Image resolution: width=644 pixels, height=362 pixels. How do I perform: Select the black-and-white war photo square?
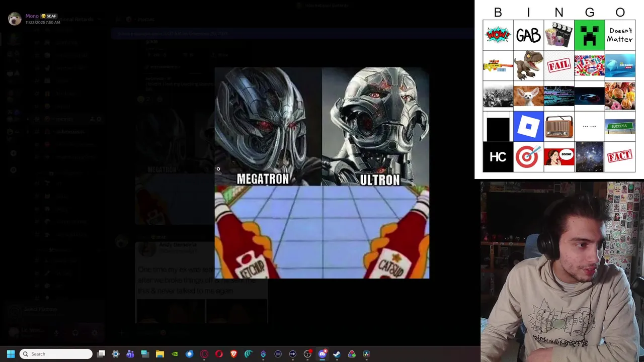click(x=498, y=96)
